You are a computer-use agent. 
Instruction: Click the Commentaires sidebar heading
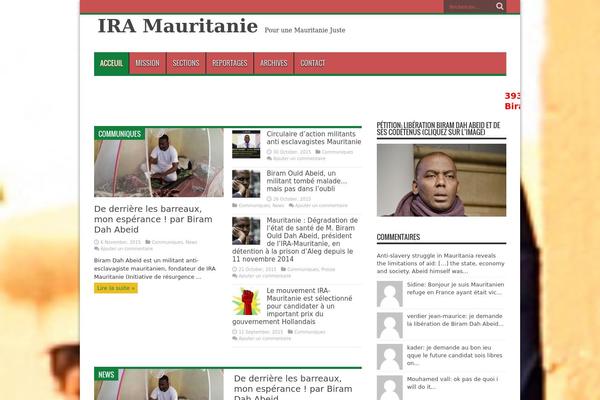point(398,237)
